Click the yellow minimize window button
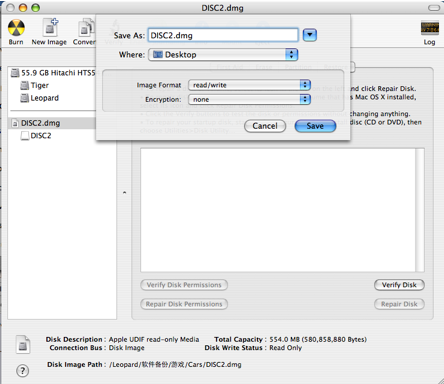The image size is (444, 384). (23, 8)
